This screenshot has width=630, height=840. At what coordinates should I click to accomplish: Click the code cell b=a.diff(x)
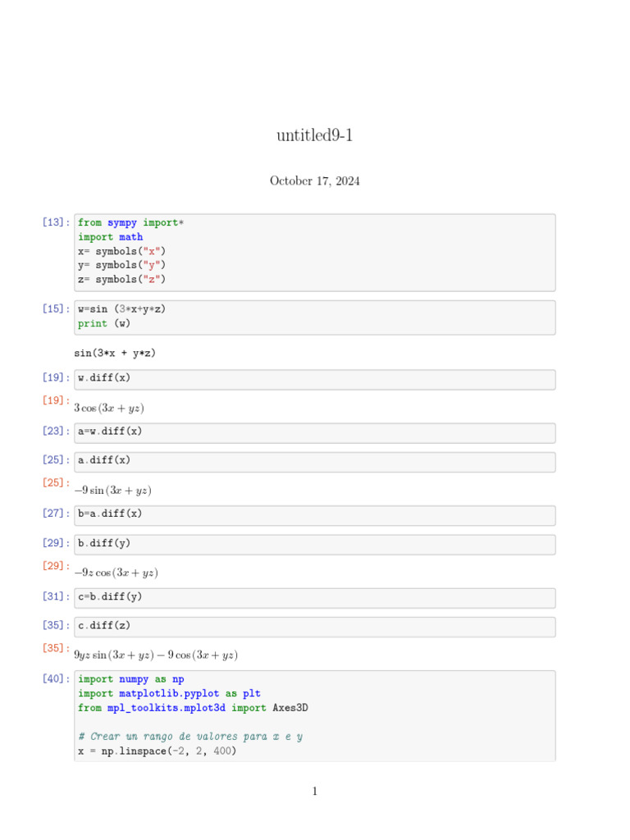[x=314, y=515]
